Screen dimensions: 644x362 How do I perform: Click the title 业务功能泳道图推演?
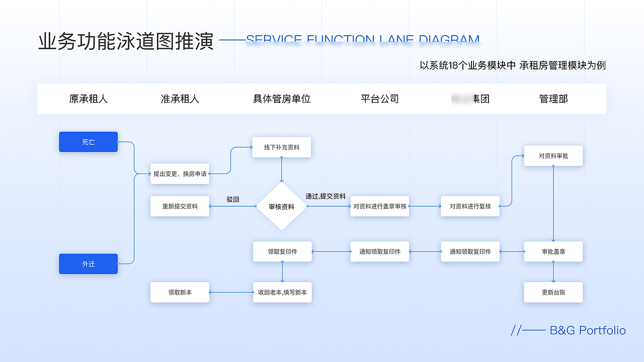(126, 41)
